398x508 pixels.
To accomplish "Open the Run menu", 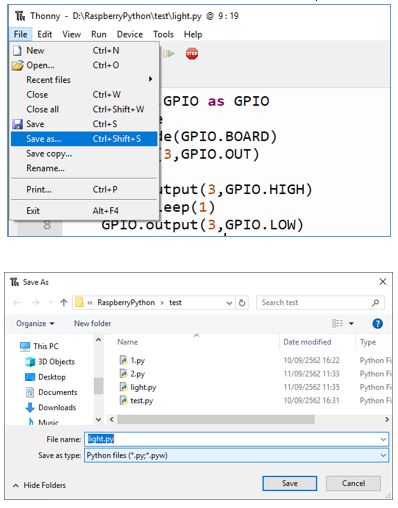I will pos(99,34).
